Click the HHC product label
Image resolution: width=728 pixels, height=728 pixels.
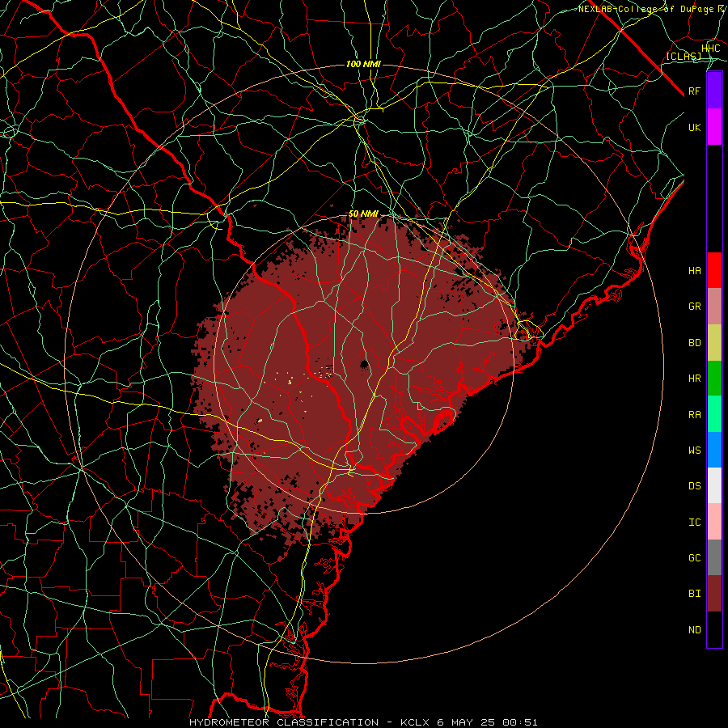[x=711, y=49]
